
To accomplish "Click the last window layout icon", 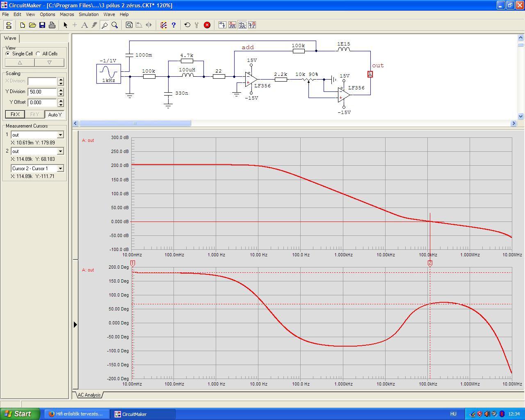I will 252,25.
